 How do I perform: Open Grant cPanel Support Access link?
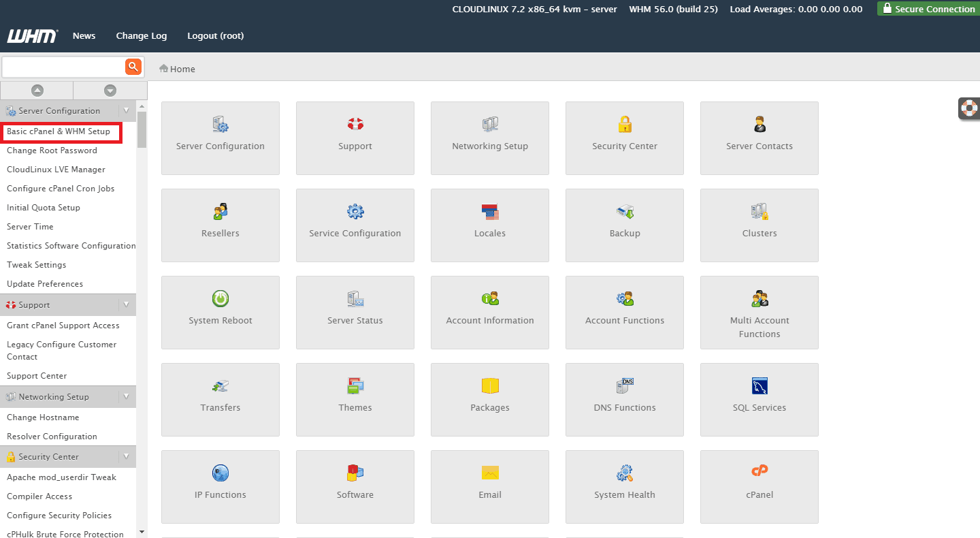tap(63, 326)
